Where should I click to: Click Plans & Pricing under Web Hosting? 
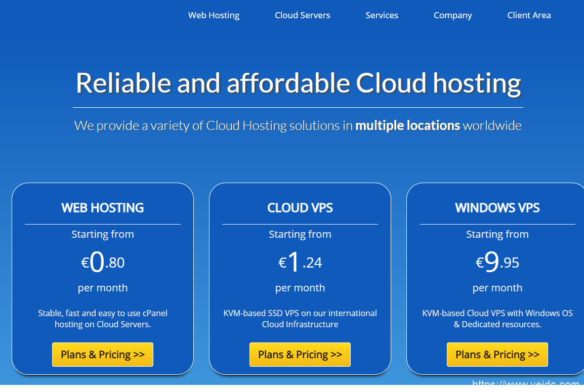coord(103,355)
